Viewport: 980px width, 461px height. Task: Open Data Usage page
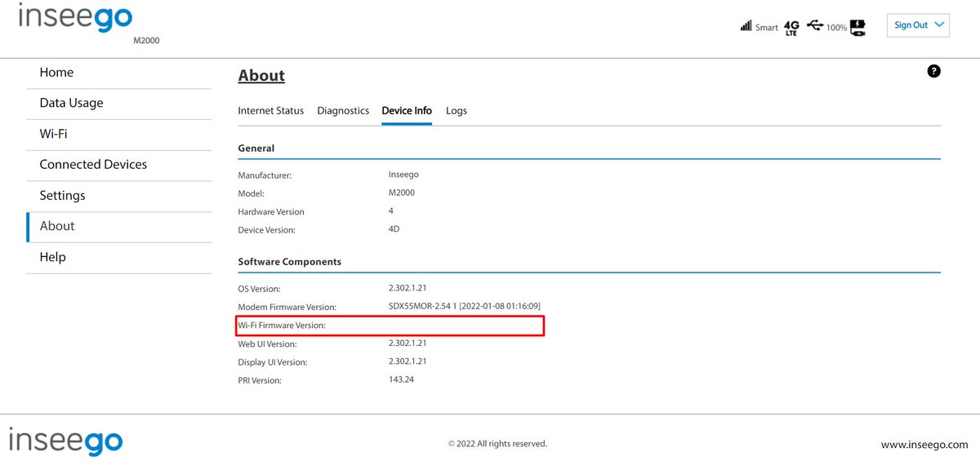(118, 104)
